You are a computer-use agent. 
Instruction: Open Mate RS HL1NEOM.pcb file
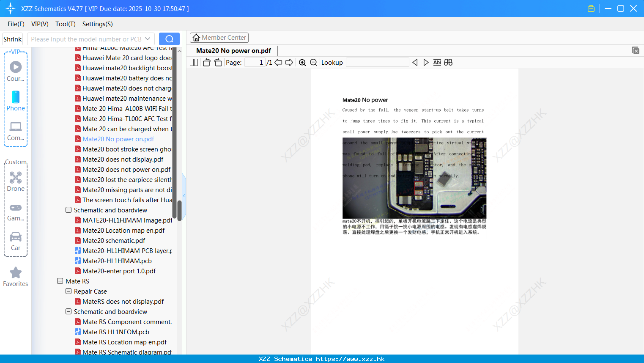tap(112, 332)
